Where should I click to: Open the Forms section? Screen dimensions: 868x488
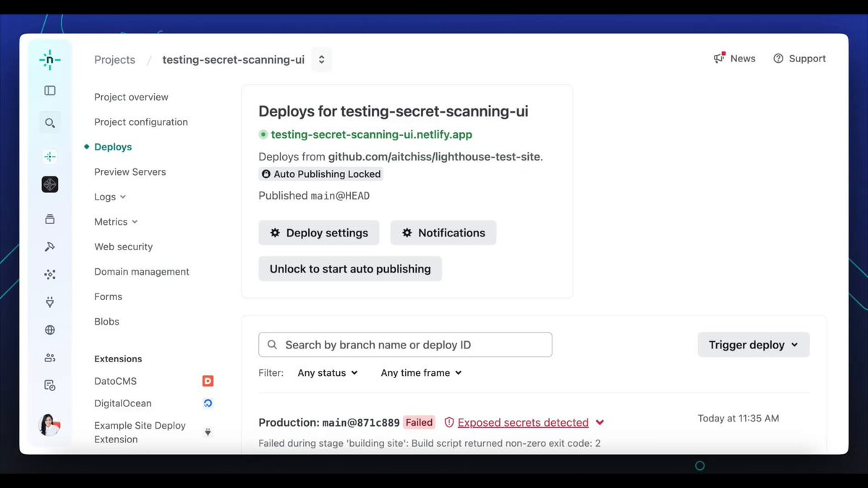click(x=109, y=296)
